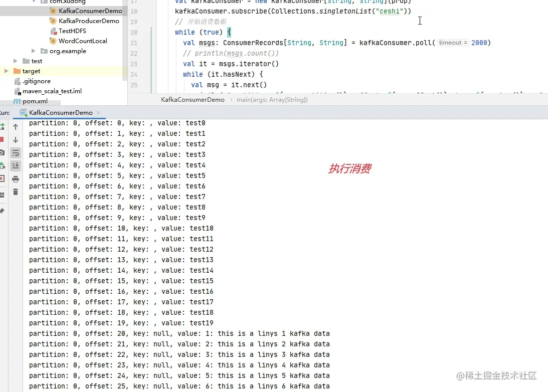
Task: Click the .gitignore file icon
Action: coord(18,81)
